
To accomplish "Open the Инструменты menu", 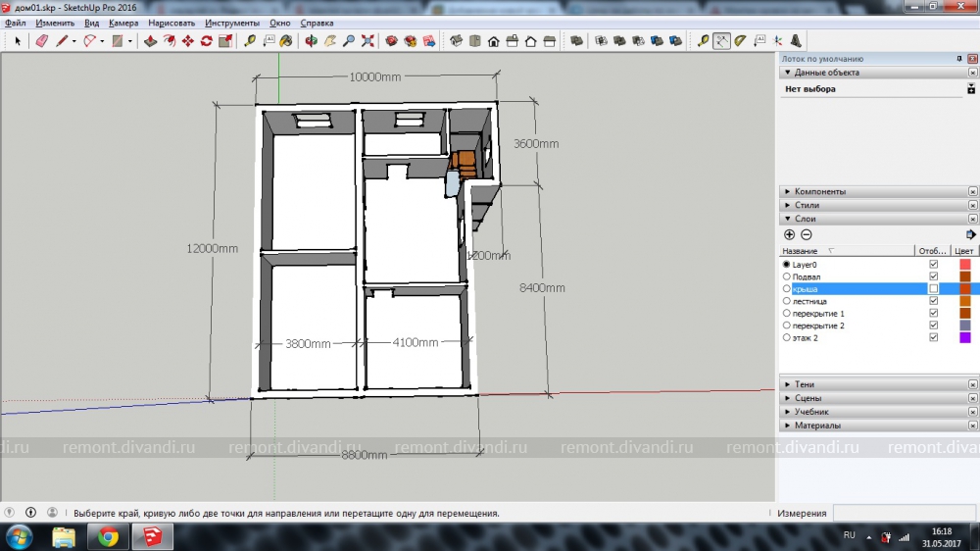I will pyautogui.click(x=232, y=23).
